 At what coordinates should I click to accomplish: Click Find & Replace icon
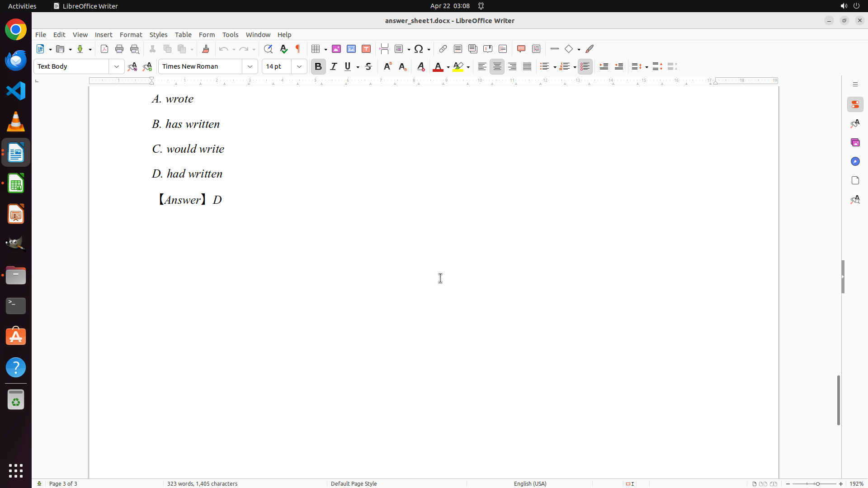coord(268,49)
